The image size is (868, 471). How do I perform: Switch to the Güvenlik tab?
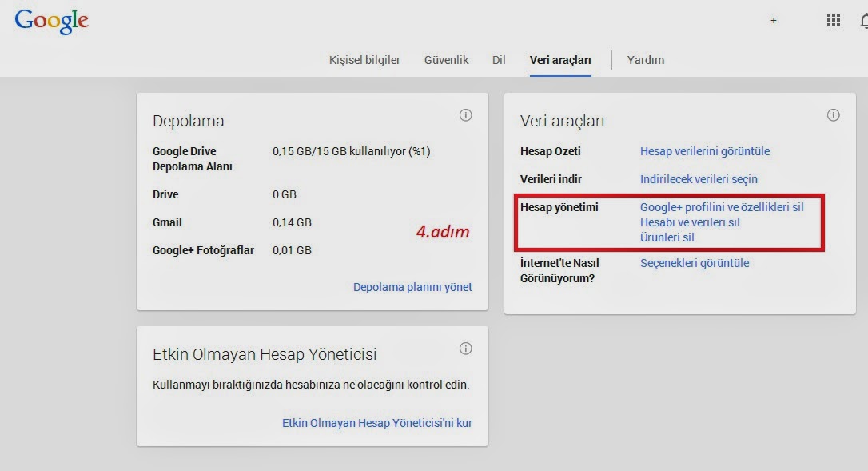click(446, 60)
